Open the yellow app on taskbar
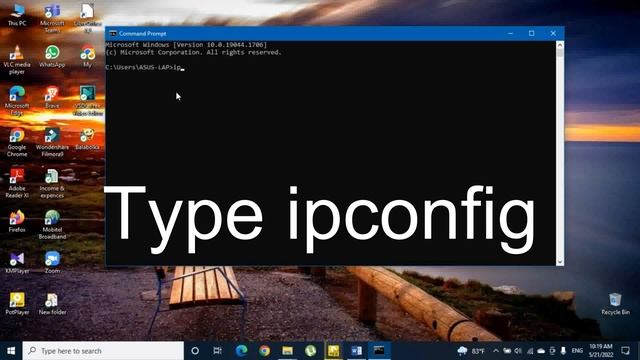Viewport: 640px width, 360px height. pyautogui.click(x=333, y=351)
